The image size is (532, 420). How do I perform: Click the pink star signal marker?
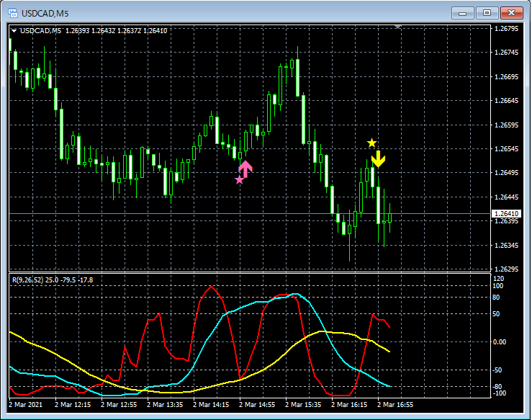(239, 180)
